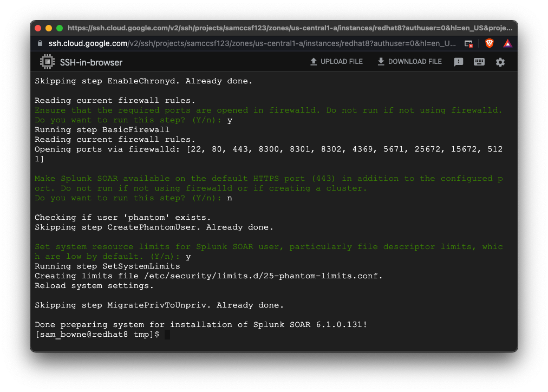
Task: Maximize the window with green button
Action: point(60,28)
